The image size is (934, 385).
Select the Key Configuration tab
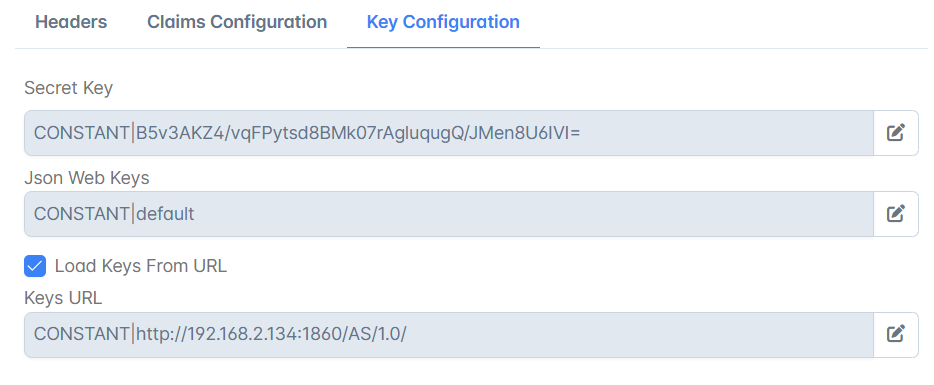tap(443, 22)
